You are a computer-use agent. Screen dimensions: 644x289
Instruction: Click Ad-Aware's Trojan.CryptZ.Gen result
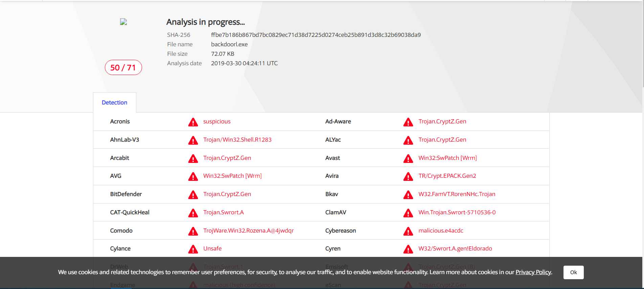(442, 121)
